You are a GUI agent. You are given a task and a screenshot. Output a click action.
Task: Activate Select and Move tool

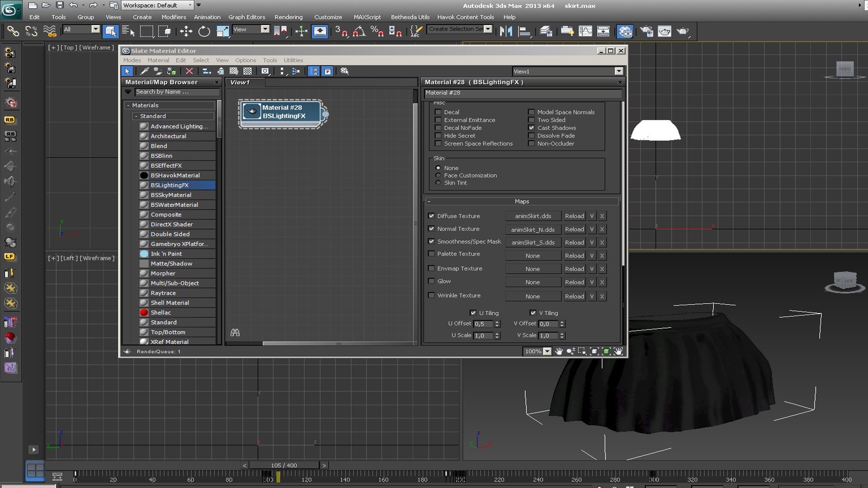(x=186, y=31)
